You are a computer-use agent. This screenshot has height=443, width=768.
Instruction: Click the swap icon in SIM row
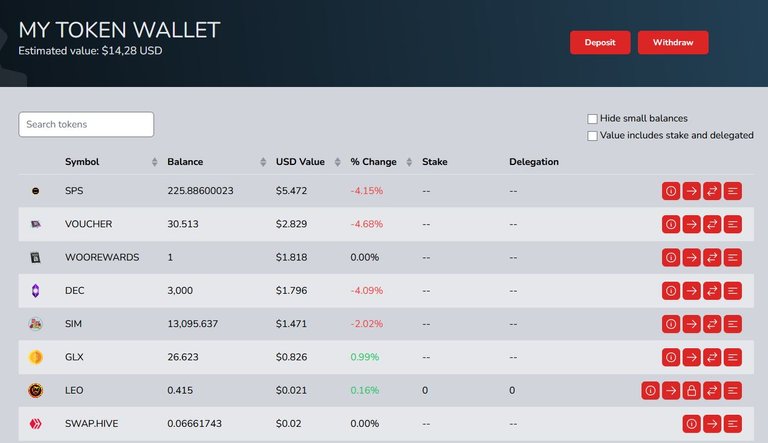pos(712,324)
